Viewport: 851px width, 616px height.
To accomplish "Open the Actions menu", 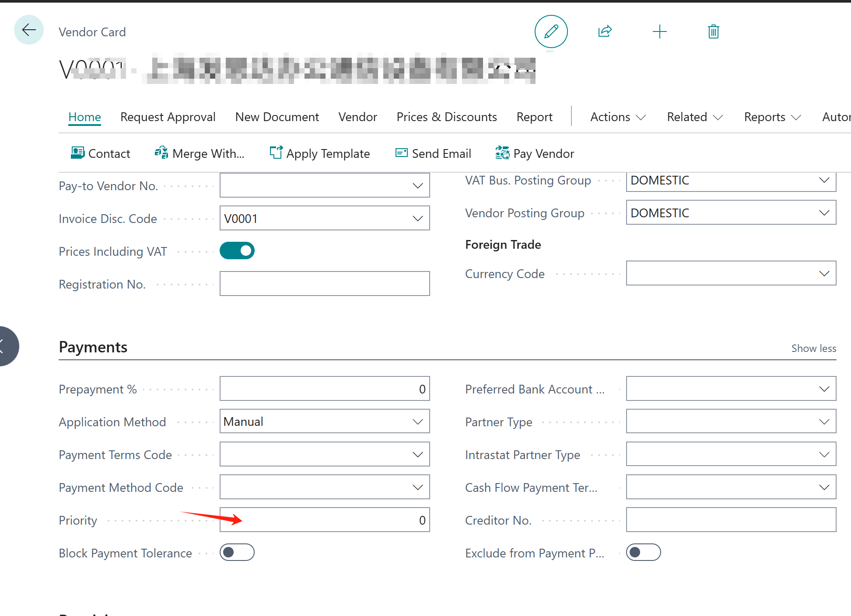I will click(617, 117).
